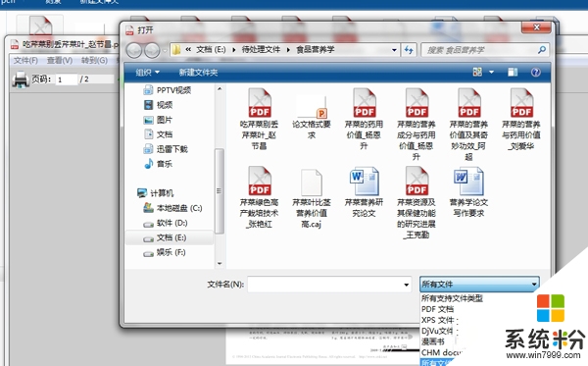Expand the address bar history dropdown
Image resolution: width=588 pixels, height=366 pixels.
(394, 50)
